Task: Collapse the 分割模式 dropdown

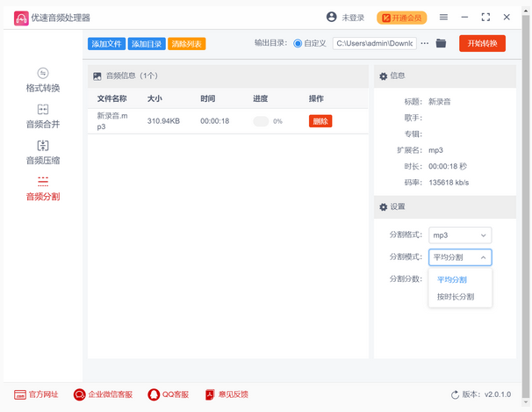Action: coord(460,257)
